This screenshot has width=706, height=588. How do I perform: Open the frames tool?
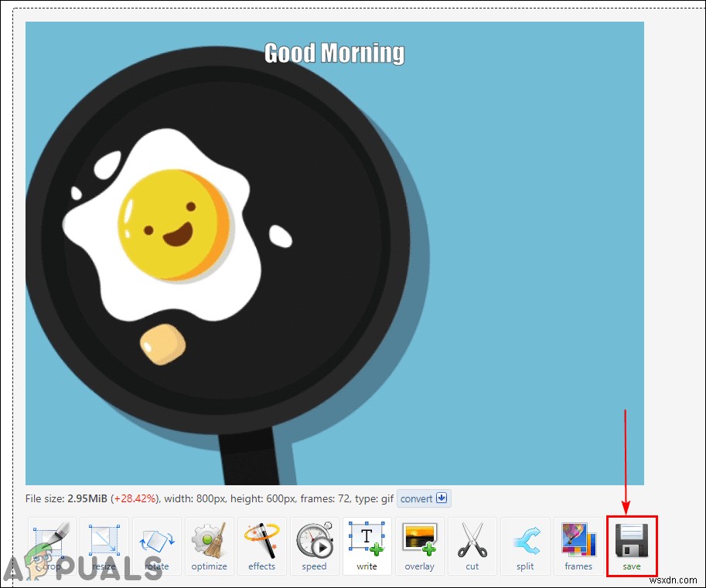click(x=578, y=546)
